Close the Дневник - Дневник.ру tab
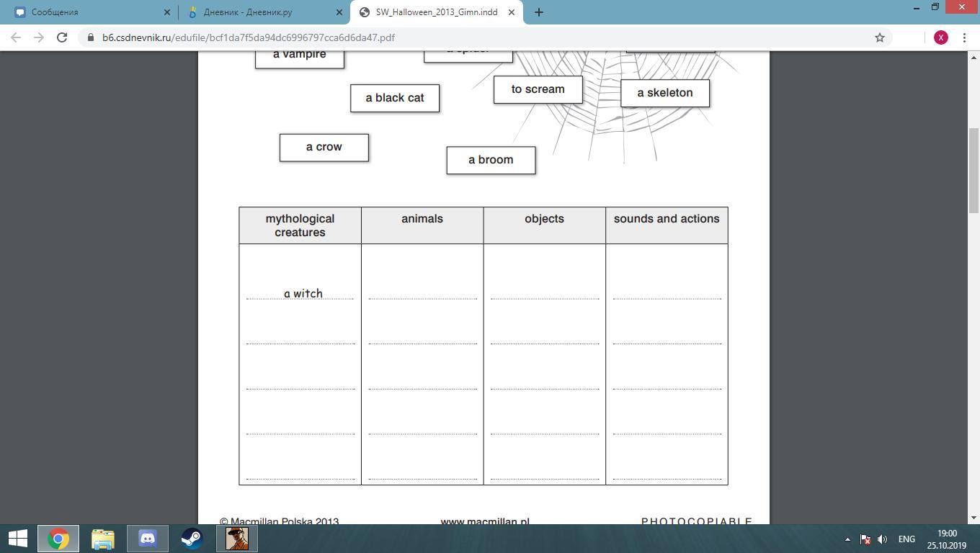This screenshot has height=553, width=980. (x=339, y=12)
